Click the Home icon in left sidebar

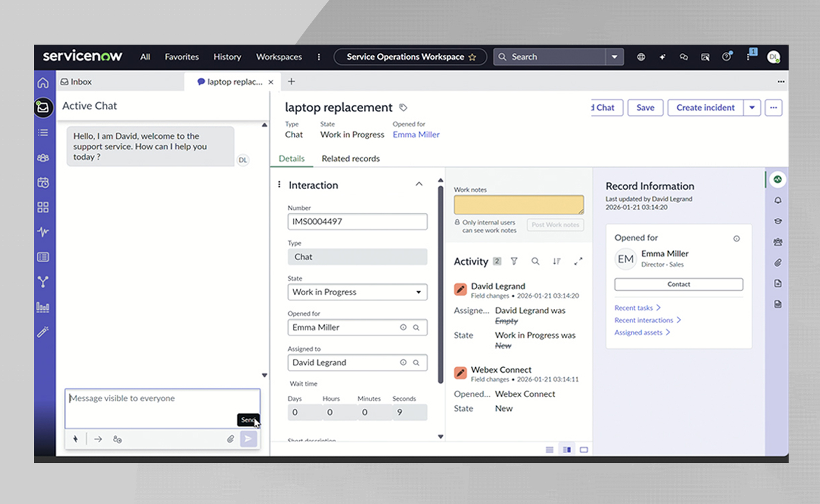click(43, 83)
